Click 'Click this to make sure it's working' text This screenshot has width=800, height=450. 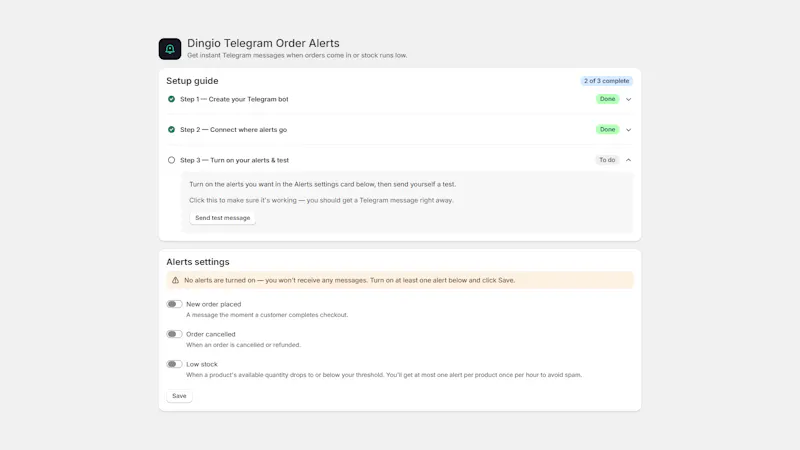(x=321, y=201)
